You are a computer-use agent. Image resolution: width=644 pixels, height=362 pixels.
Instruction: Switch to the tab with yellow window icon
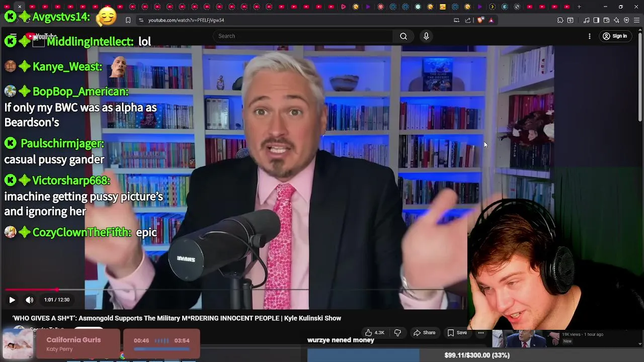click(443, 7)
